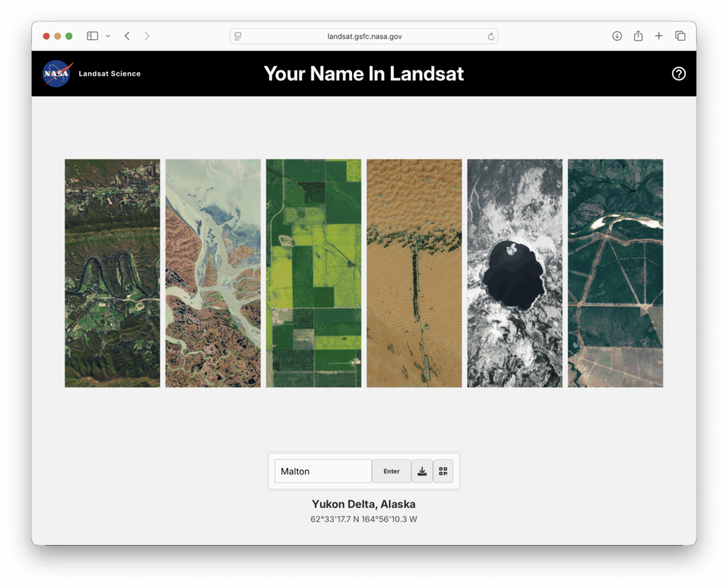Click the Share icon in Safari toolbar
728x587 pixels.
click(638, 36)
